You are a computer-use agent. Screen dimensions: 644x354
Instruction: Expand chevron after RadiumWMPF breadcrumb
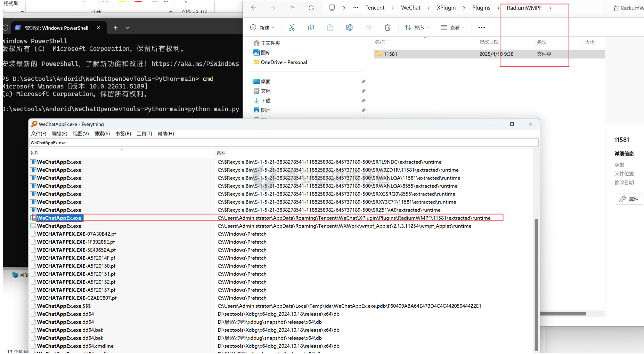pyautogui.click(x=551, y=8)
